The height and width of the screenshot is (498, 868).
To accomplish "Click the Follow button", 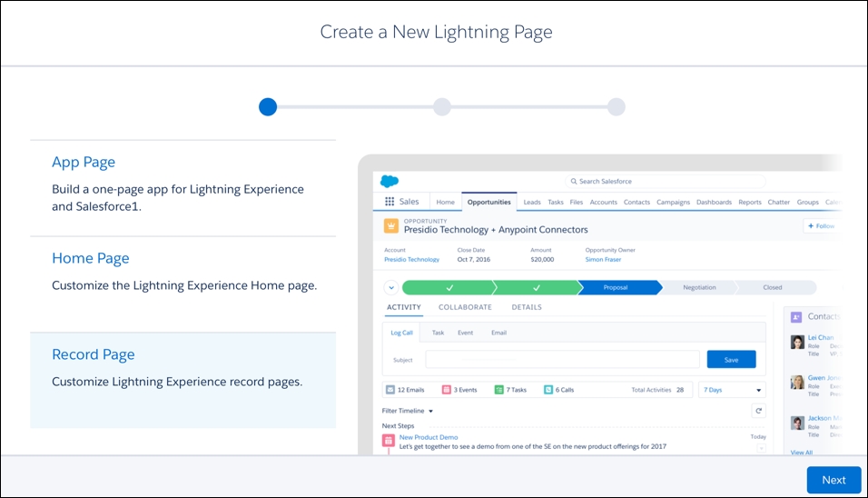I will point(822,226).
